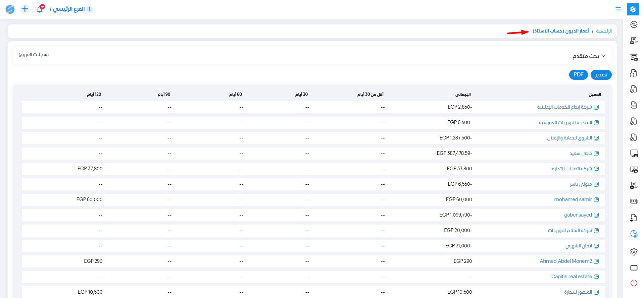Open customer متولى ياسر
Viewport: 644px width, 298px height.
tap(581, 184)
